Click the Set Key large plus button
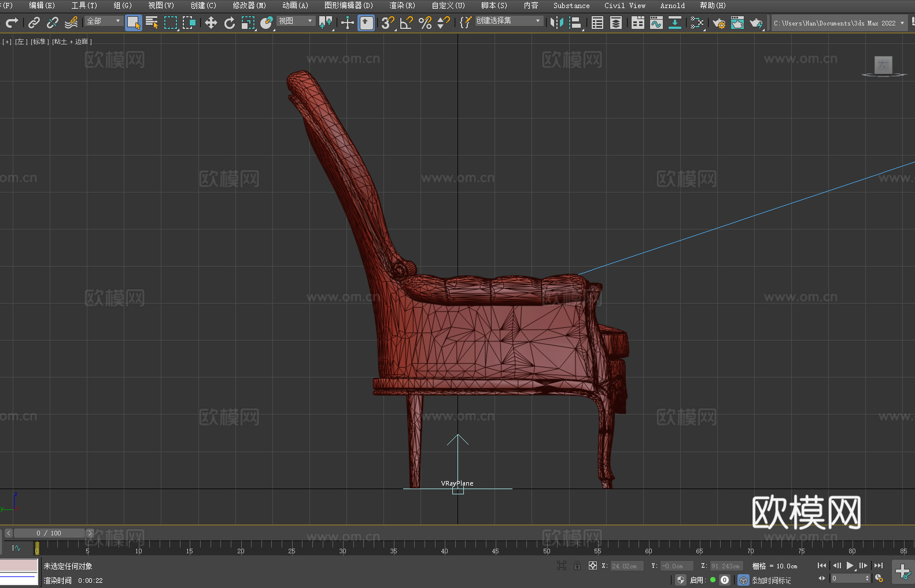This screenshot has height=588, width=915. point(903,572)
